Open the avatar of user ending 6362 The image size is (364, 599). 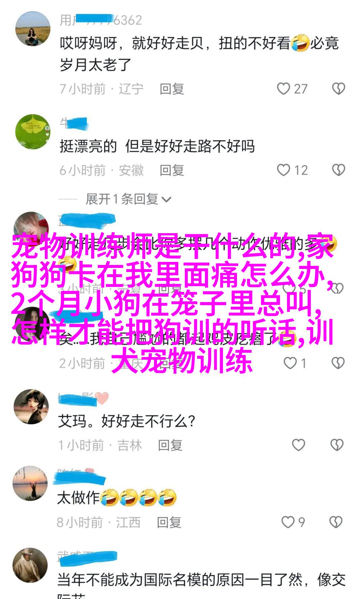[33, 29]
